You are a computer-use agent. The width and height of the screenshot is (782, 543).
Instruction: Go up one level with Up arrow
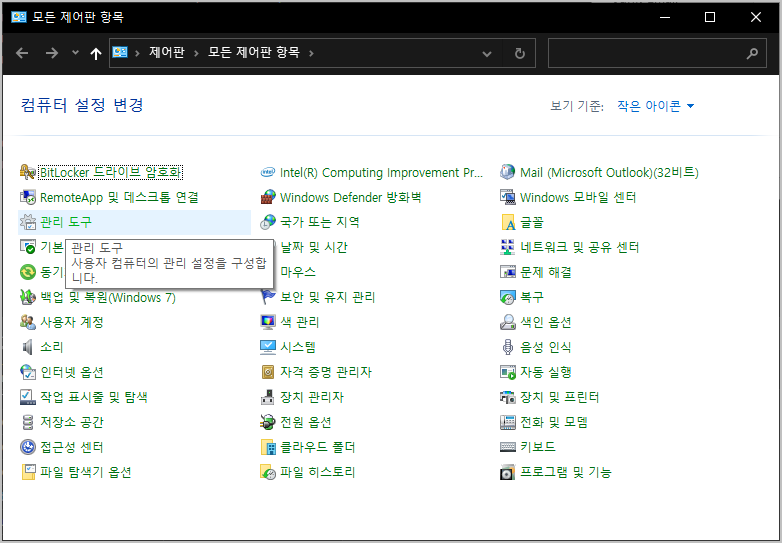tap(95, 53)
